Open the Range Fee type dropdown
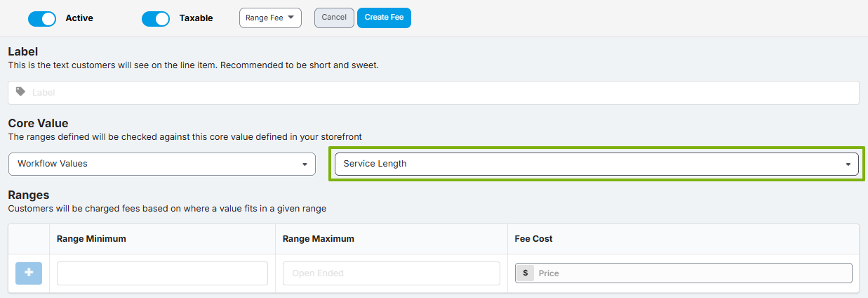Screen dimensions: 868x298 coord(270,18)
